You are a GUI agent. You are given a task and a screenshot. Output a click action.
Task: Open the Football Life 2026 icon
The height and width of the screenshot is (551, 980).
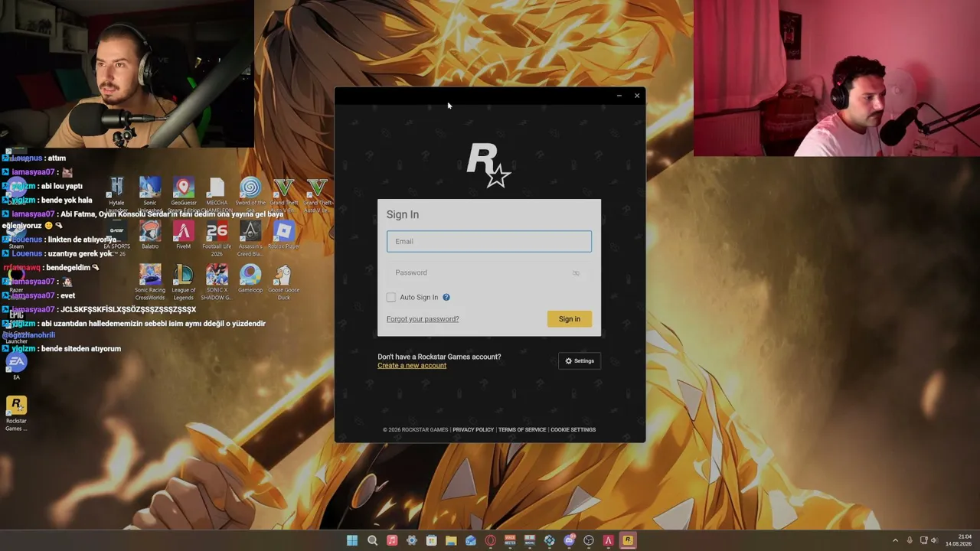pyautogui.click(x=217, y=238)
